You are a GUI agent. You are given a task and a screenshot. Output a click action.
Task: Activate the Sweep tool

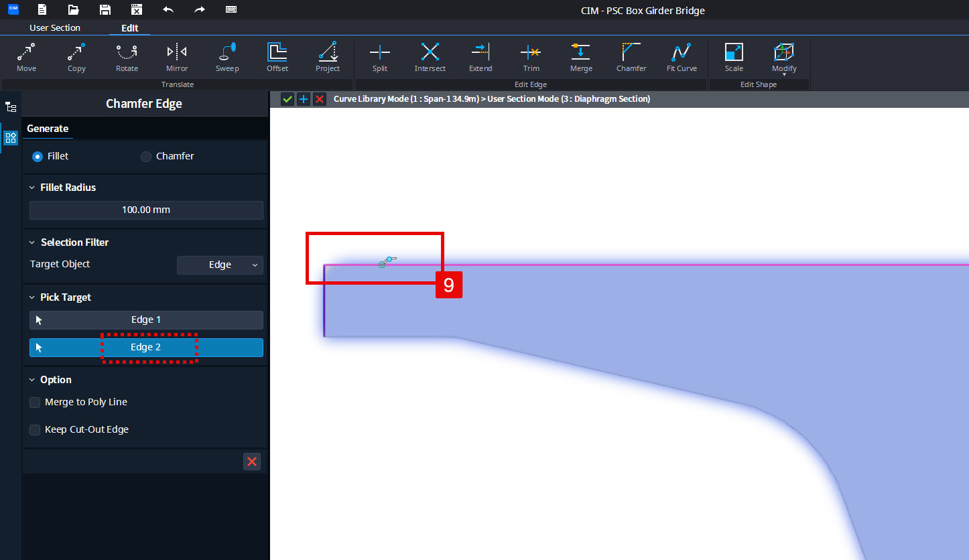(227, 58)
